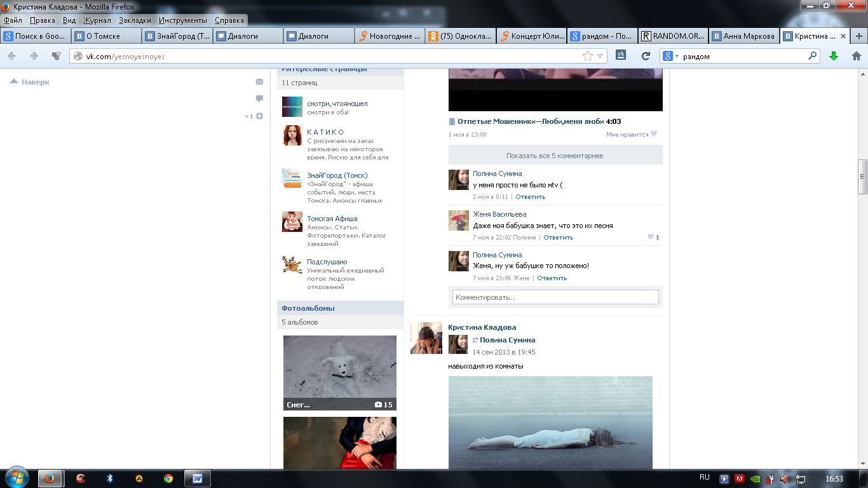Reply to Женя Васильева's comment

[559, 238]
